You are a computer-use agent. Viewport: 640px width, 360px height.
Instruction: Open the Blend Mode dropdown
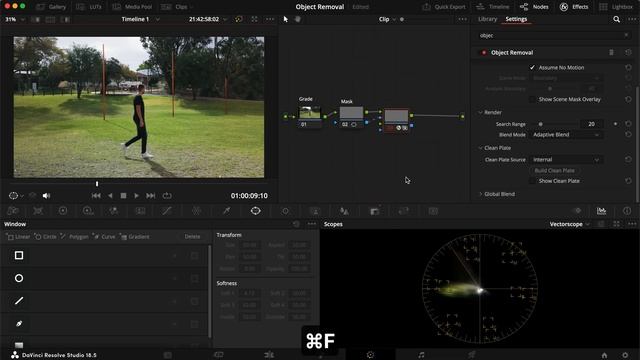(566, 135)
